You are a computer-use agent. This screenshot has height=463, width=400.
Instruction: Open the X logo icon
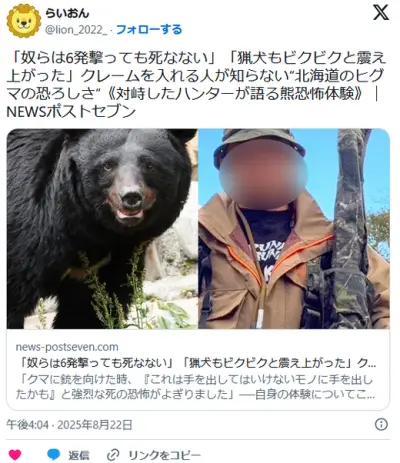(x=380, y=13)
